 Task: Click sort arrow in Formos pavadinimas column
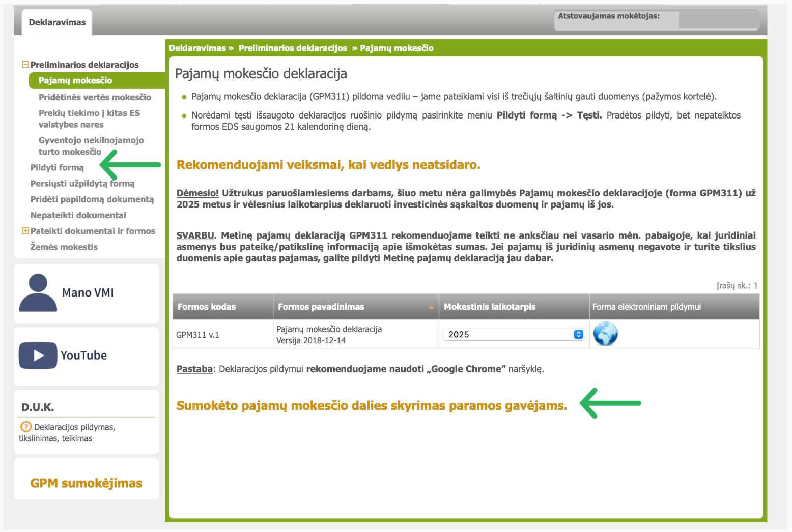click(x=431, y=307)
